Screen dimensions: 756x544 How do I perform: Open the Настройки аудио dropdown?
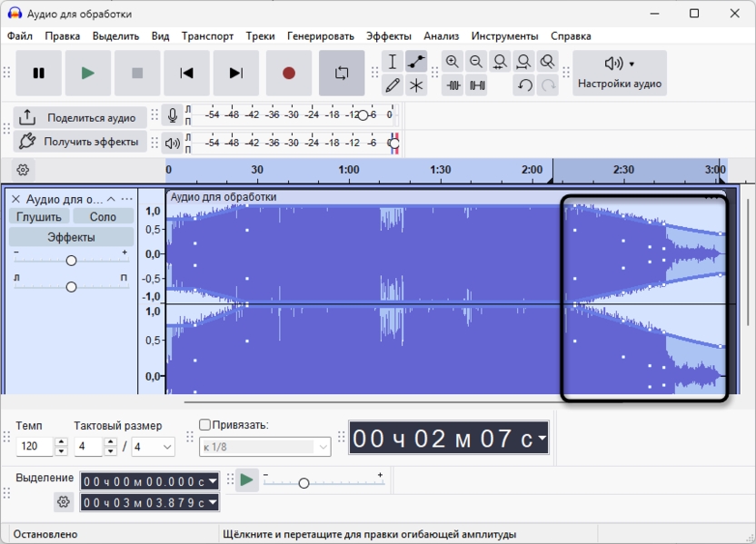pos(621,73)
